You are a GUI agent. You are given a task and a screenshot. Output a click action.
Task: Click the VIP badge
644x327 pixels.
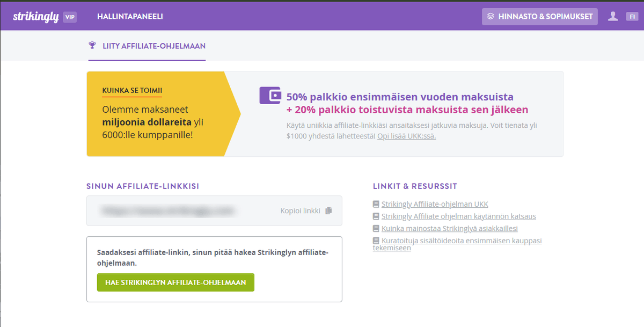pyautogui.click(x=70, y=17)
